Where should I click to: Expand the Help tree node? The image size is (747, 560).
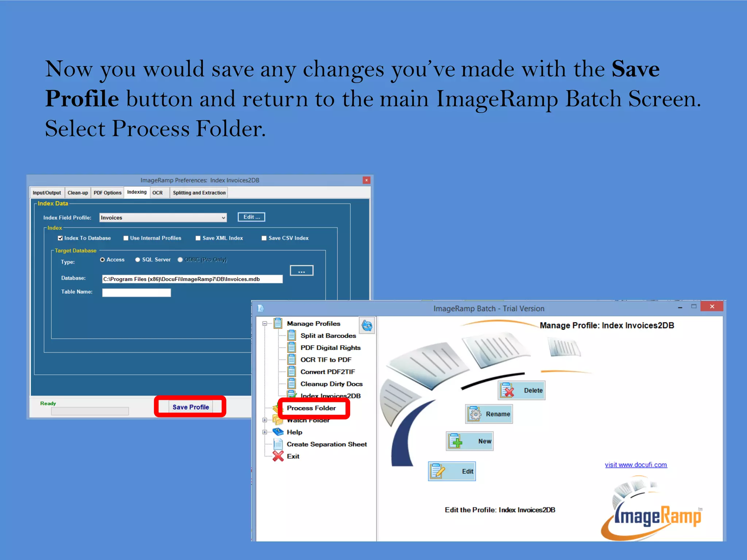[x=265, y=432]
